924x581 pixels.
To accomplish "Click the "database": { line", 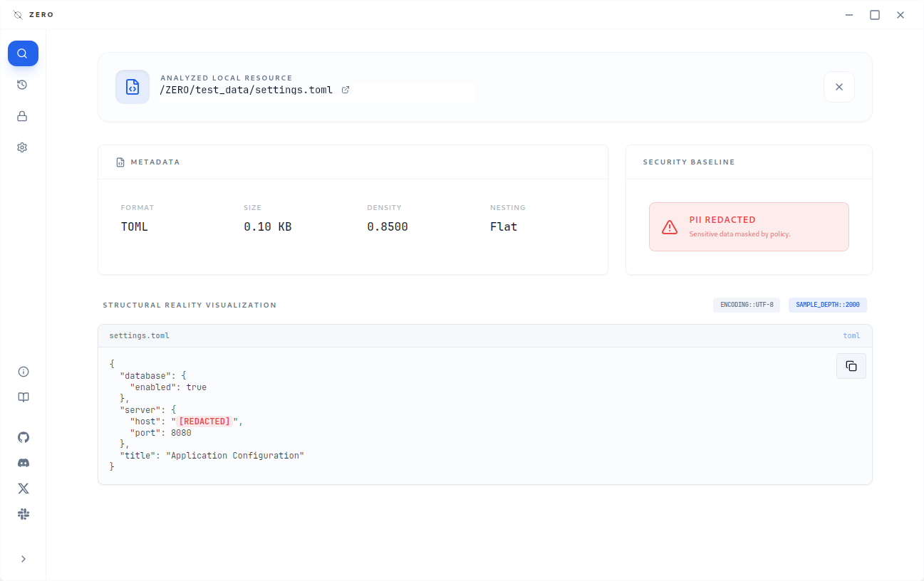I will 153,376.
